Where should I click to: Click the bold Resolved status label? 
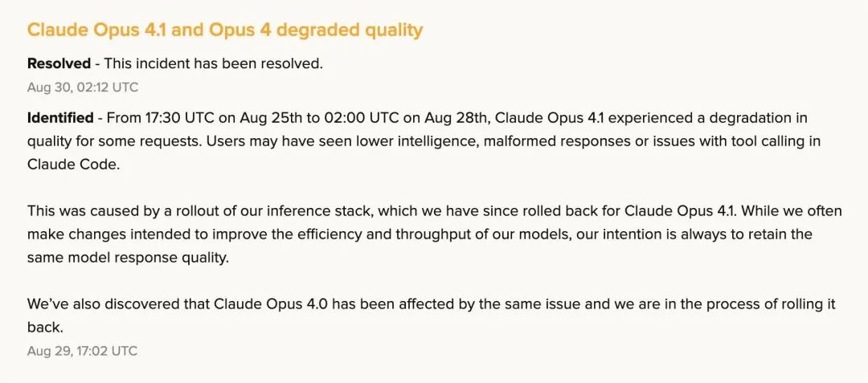click(x=59, y=63)
